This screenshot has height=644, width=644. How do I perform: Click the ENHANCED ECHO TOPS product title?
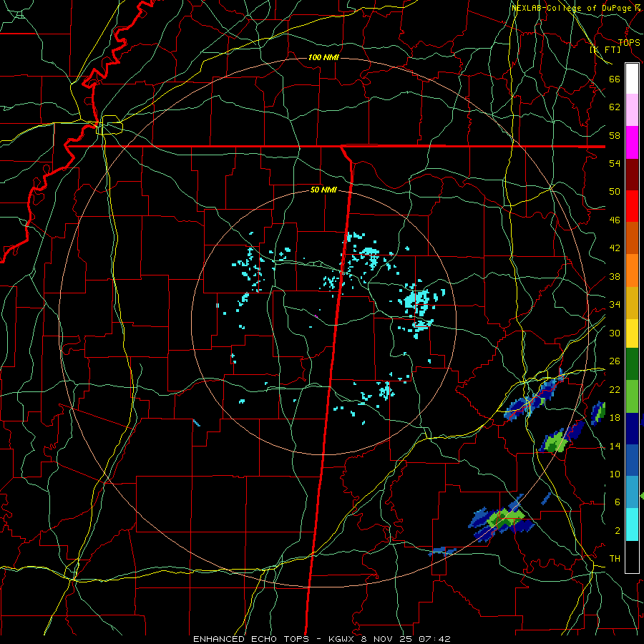(x=251, y=639)
